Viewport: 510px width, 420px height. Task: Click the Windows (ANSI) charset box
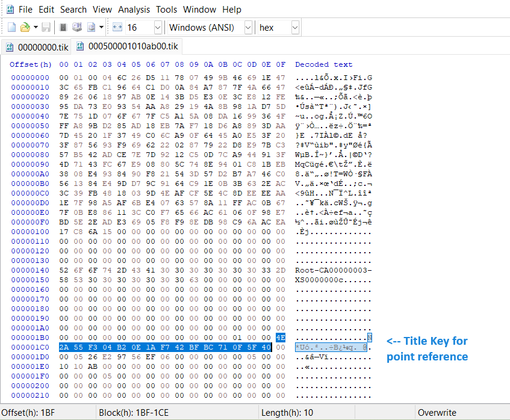[x=206, y=28]
